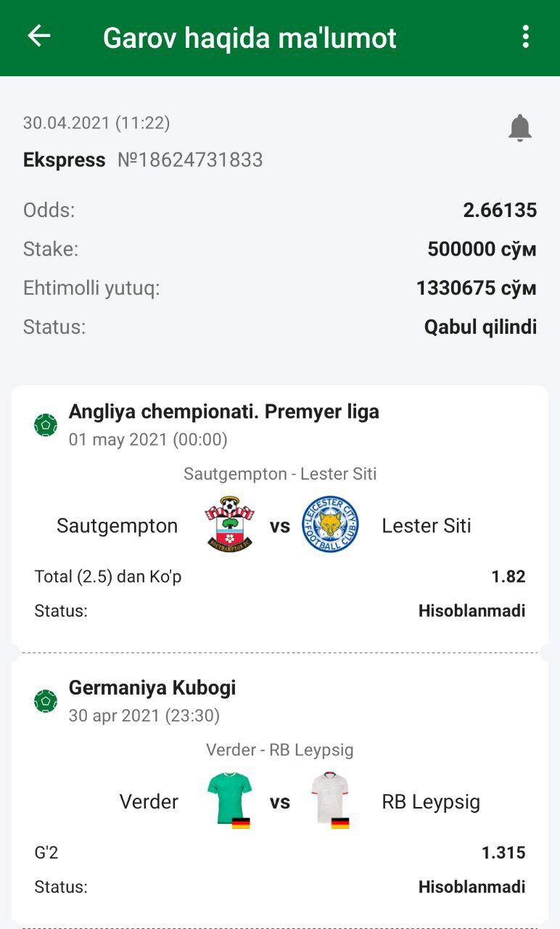Screen dimensions: 560x929
Task: Tap the Sautgempton team name
Action: [x=117, y=525]
